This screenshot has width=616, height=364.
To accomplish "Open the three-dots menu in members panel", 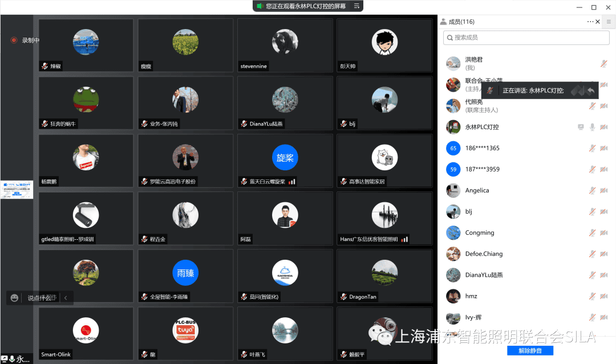I will pos(590,22).
